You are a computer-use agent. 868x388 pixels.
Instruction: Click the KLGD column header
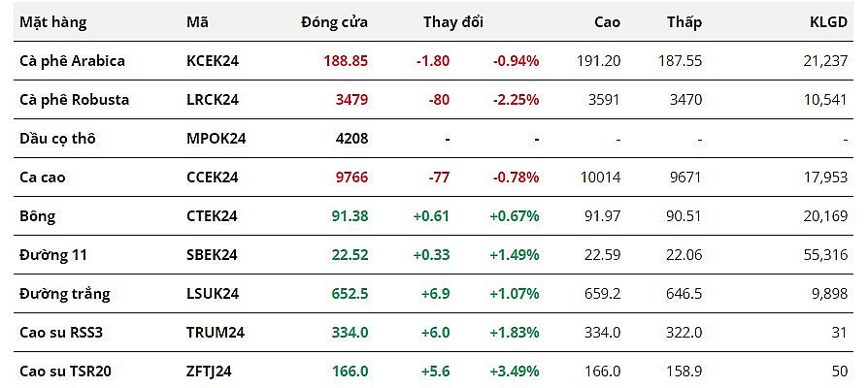pyautogui.click(x=828, y=21)
